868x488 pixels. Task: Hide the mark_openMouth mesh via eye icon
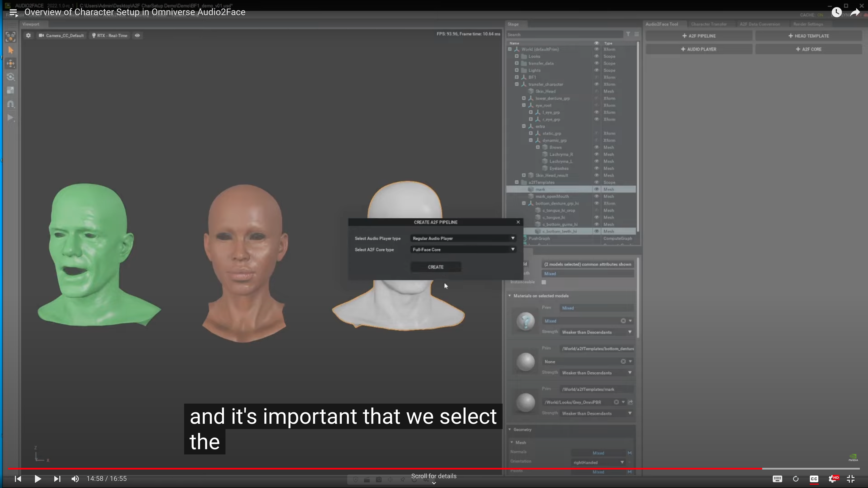tap(596, 196)
